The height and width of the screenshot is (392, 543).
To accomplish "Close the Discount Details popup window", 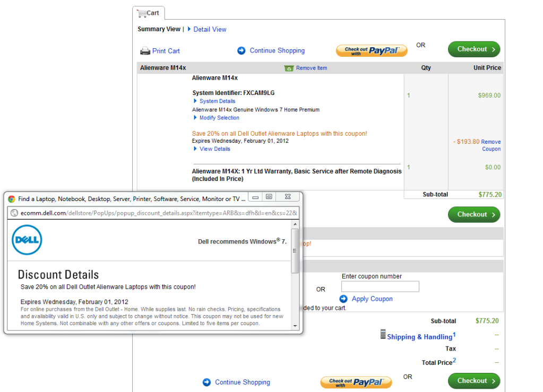I will click(x=288, y=197).
